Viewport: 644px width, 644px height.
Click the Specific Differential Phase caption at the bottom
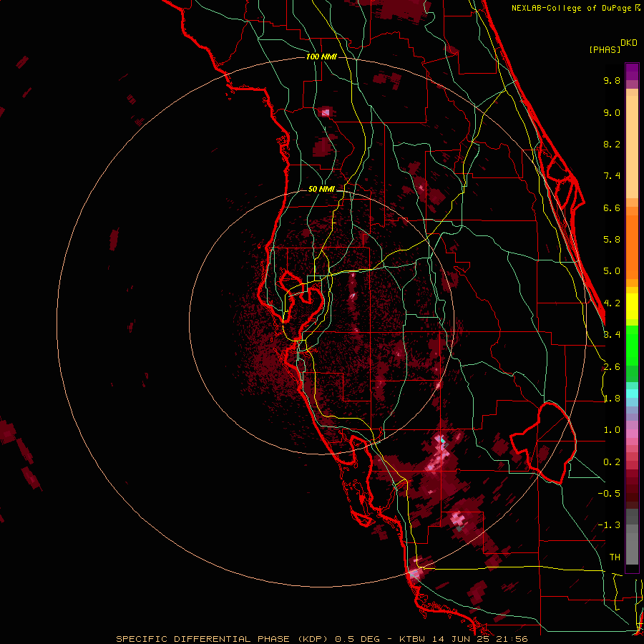coord(321,639)
